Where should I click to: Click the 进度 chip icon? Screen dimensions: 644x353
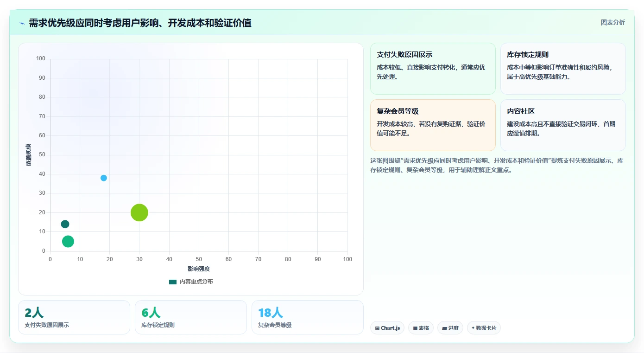click(444, 328)
